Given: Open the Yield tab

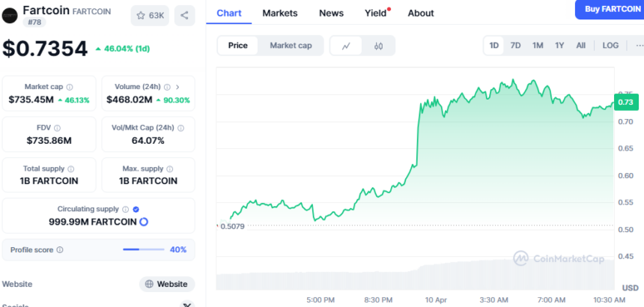Looking at the screenshot, I should pyautogui.click(x=375, y=13).
